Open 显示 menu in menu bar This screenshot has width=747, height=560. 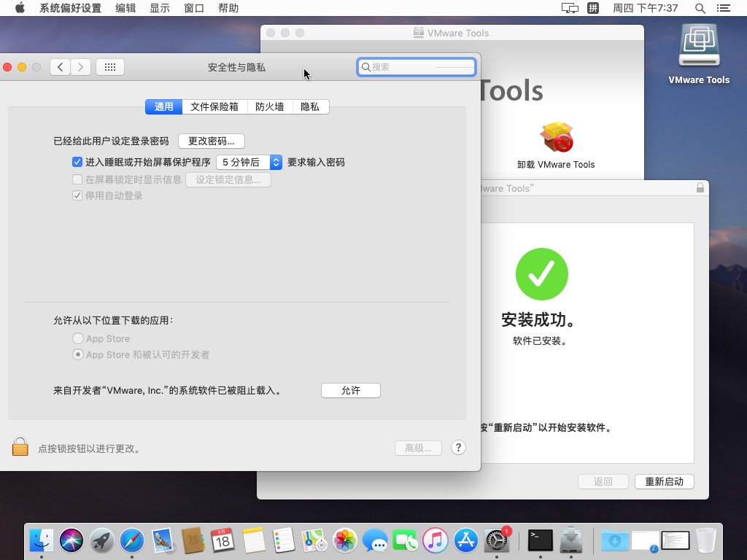pyautogui.click(x=160, y=8)
